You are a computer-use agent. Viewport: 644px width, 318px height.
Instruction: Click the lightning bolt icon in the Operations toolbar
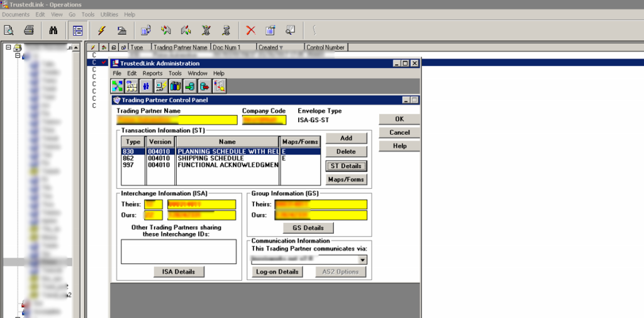pyautogui.click(x=102, y=30)
